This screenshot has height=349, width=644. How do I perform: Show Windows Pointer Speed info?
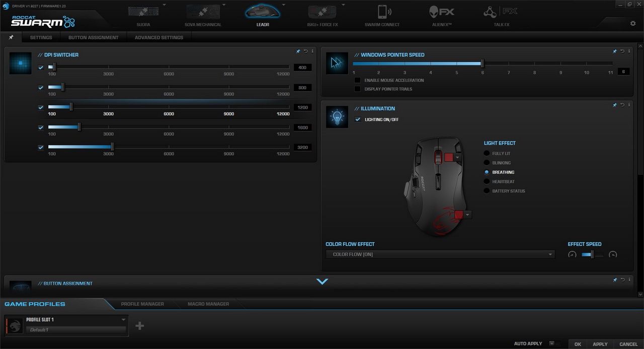pos(629,51)
